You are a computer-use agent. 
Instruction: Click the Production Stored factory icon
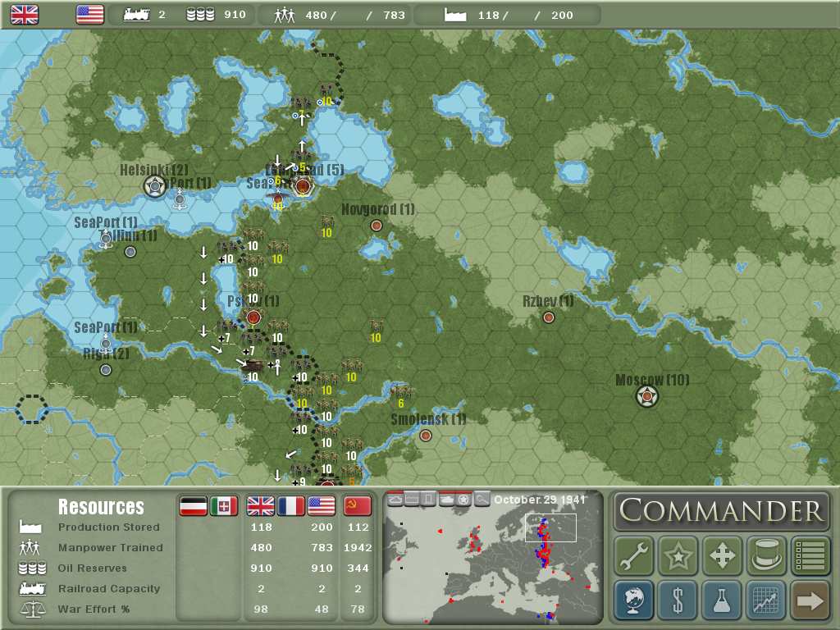30,527
